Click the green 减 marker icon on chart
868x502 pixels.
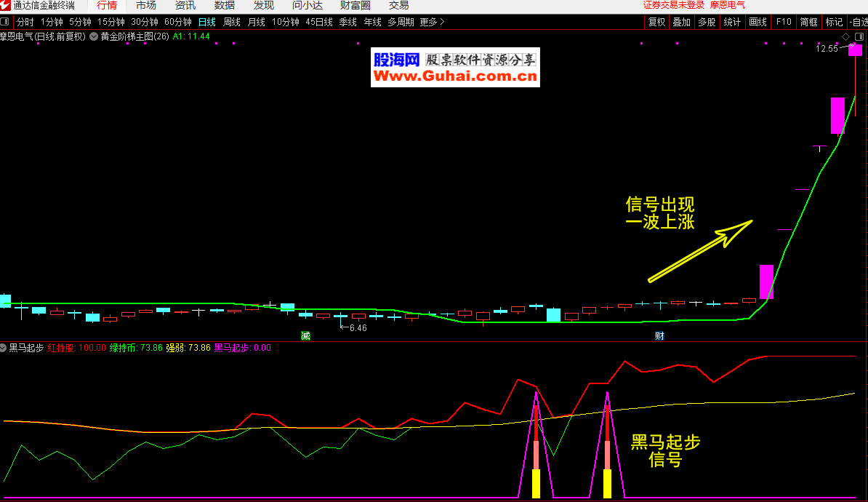306,335
